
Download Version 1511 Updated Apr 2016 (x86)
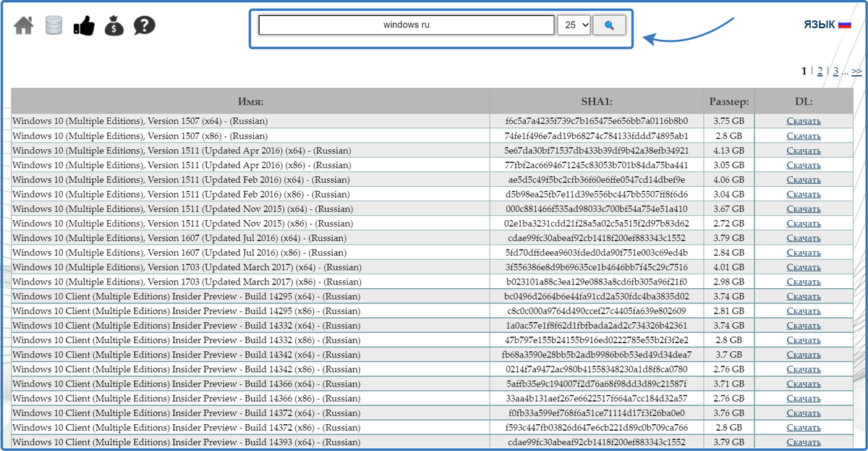click(804, 165)
